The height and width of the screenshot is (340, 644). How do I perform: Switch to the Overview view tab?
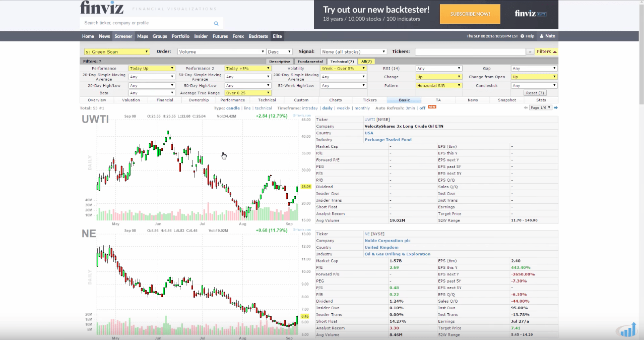coord(97,100)
